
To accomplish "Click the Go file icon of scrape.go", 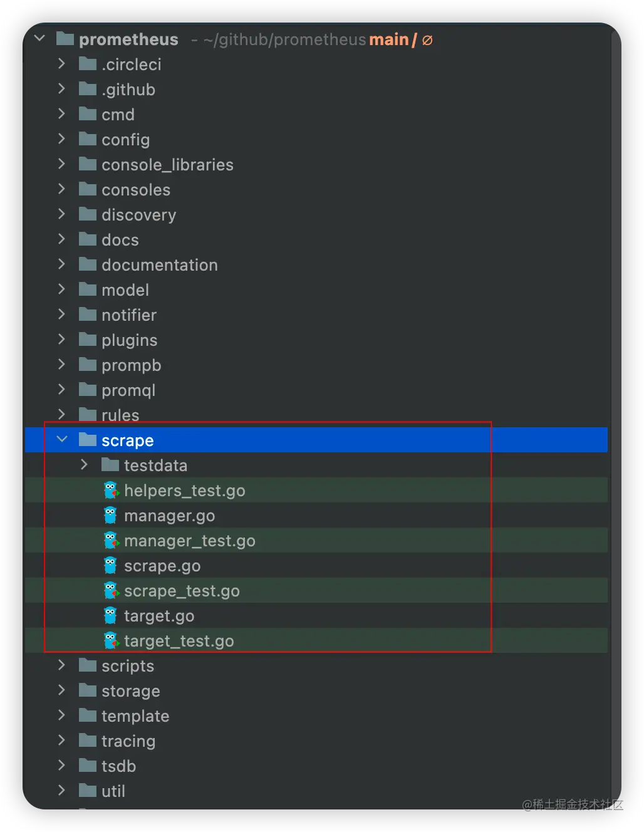I will coord(110,566).
